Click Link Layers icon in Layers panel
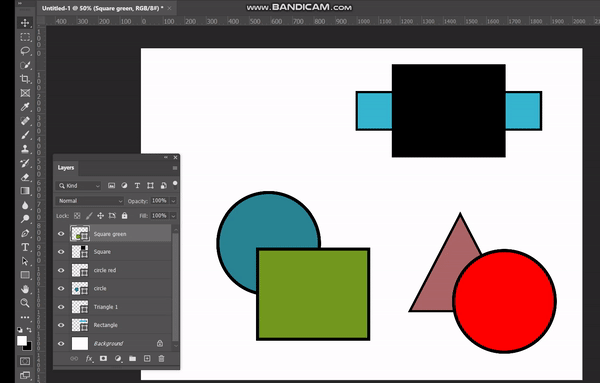Image resolution: width=600 pixels, height=383 pixels. pyautogui.click(x=74, y=359)
